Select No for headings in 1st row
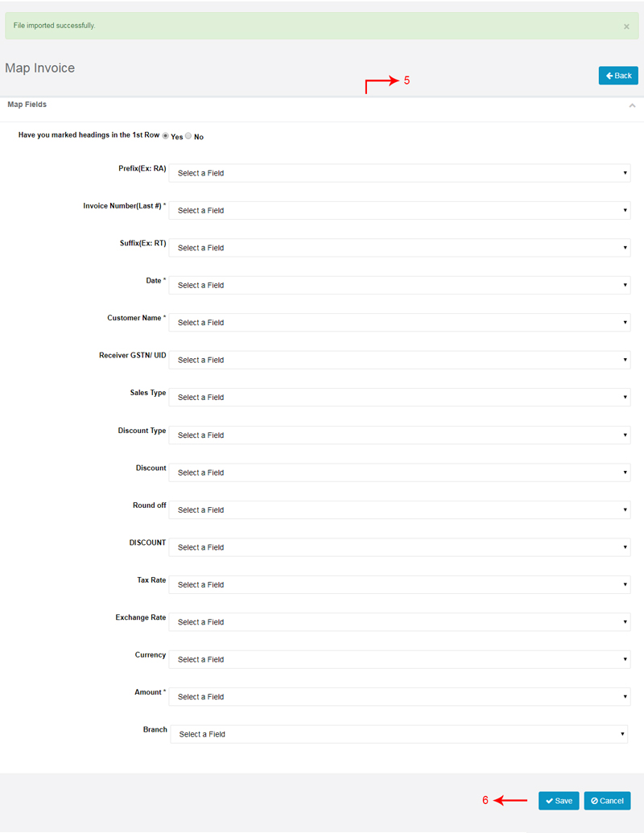 188,136
